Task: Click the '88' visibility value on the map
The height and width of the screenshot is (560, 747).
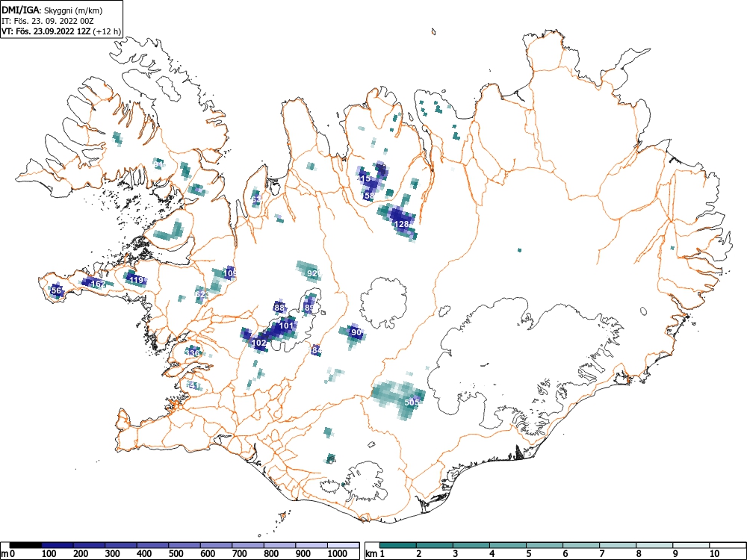Action: click(279, 308)
